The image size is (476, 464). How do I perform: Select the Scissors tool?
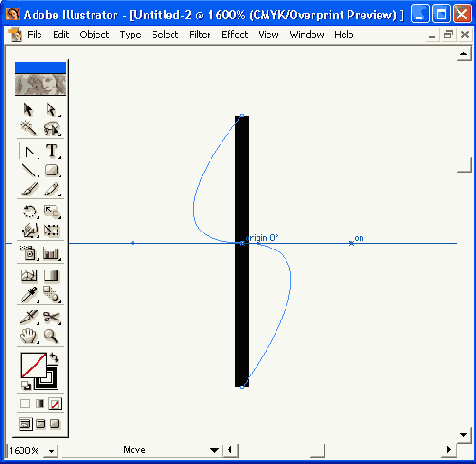52,317
